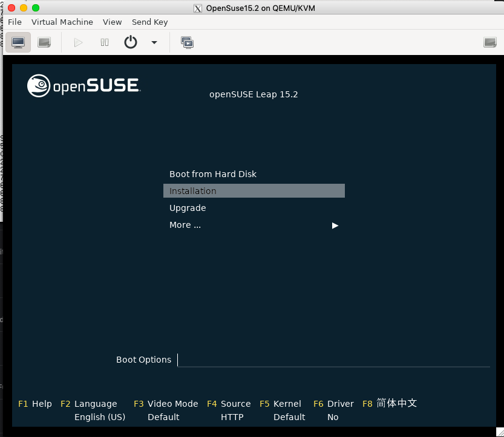This screenshot has height=437, width=504.
Task: Click the window resize grip corner
Action: coord(500,432)
